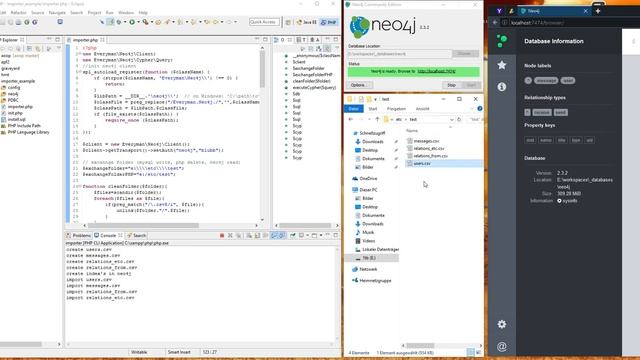Open Ansicht tab in File Explorer ribbon
This screenshot has width=640, height=360.
tap(422, 109)
